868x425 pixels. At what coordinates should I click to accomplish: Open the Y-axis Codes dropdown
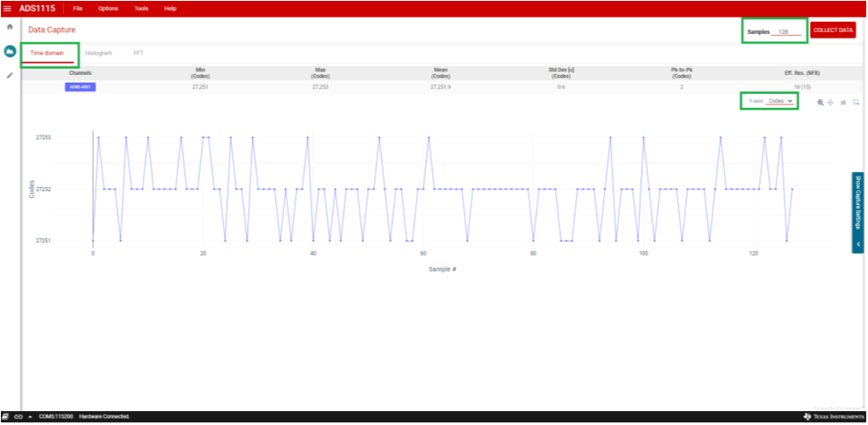(x=780, y=101)
